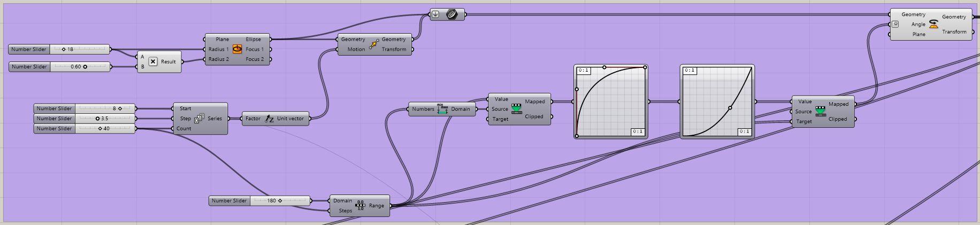
Task: Click the Domain output on Bounds
Action: click(x=461, y=109)
